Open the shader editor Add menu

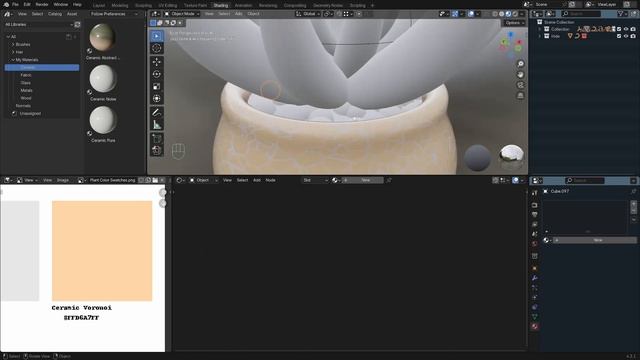[257, 180]
